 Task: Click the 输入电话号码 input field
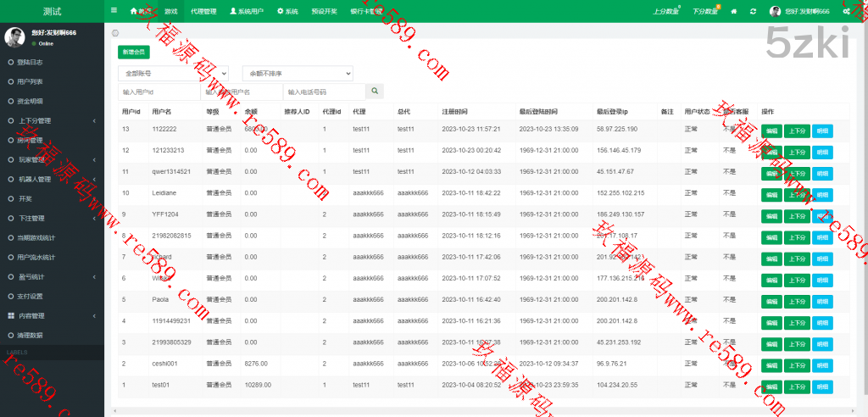[x=324, y=92]
